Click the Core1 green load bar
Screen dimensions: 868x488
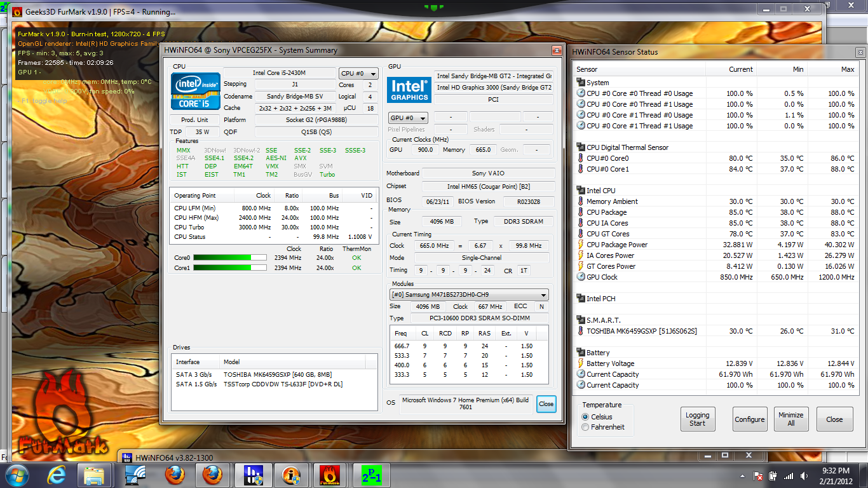[x=231, y=268]
